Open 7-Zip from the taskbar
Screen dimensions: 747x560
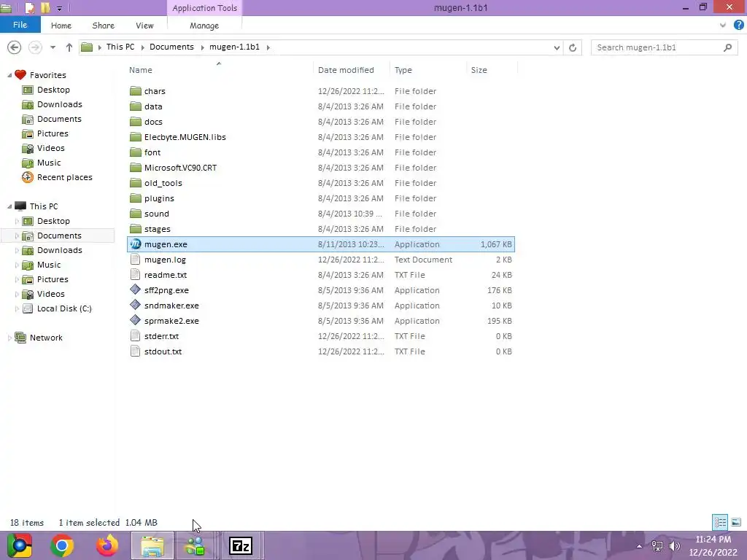[241, 545]
